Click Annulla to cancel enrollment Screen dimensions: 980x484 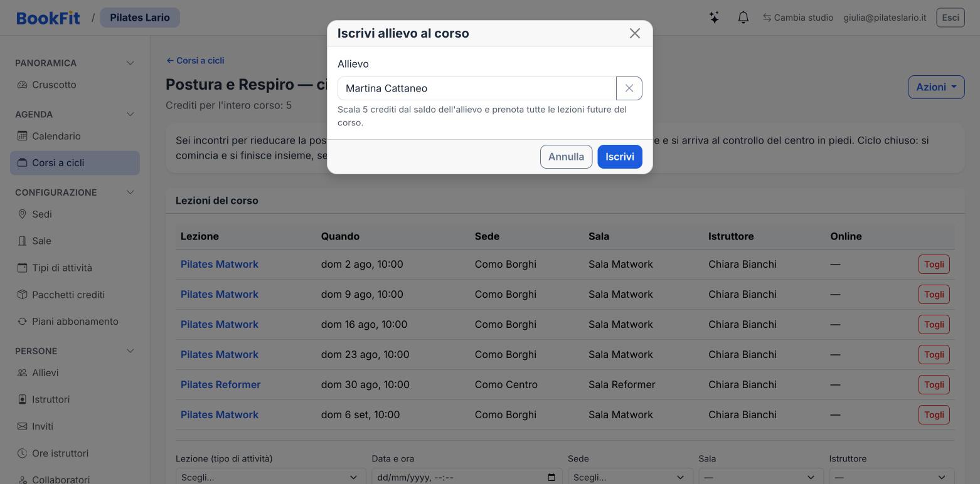566,157
